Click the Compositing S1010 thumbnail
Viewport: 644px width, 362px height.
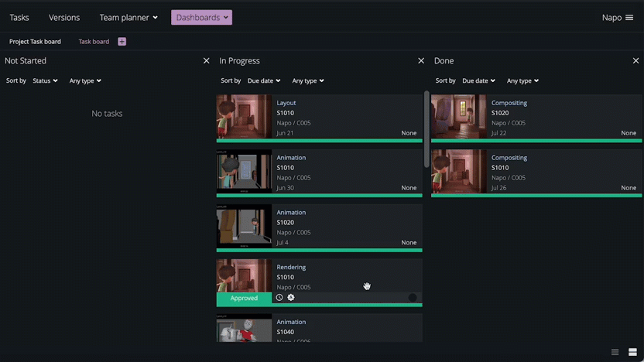coord(459,171)
